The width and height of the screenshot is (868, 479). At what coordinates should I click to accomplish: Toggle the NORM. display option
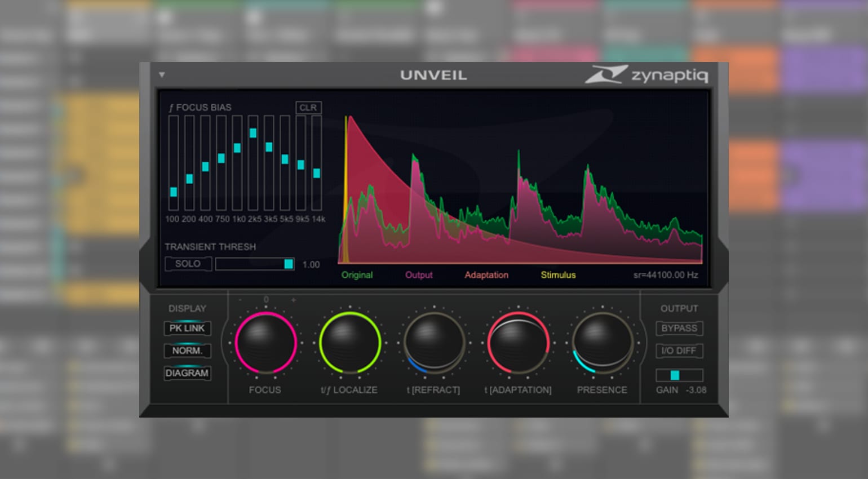coord(187,351)
